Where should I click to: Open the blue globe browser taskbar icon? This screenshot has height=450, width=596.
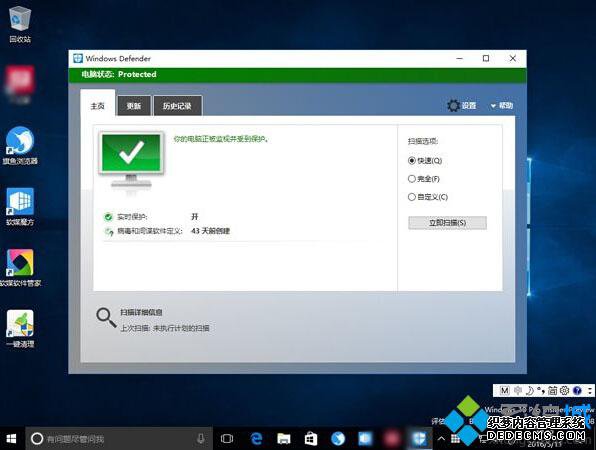tap(338, 439)
